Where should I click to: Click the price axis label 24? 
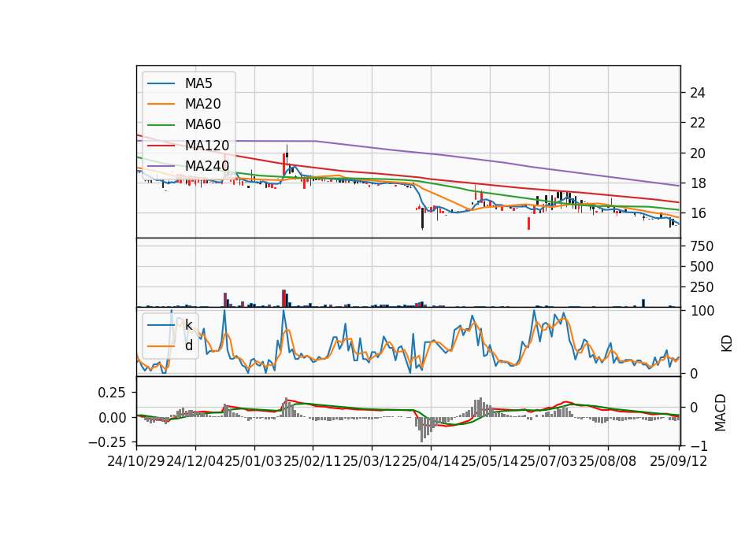pyautogui.click(x=697, y=93)
